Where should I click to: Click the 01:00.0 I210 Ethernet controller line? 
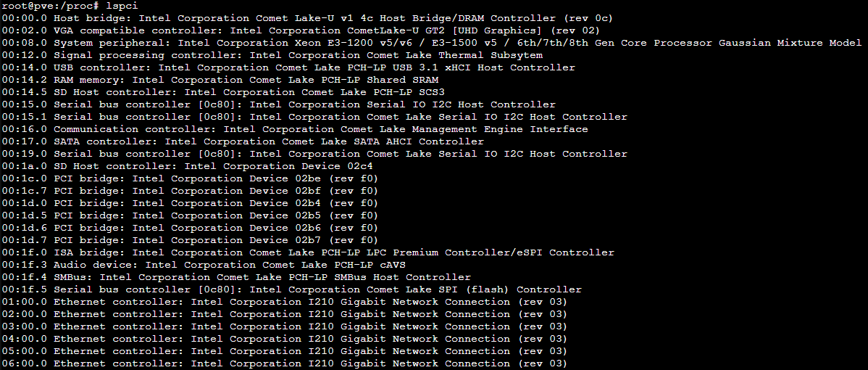pyautogui.click(x=285, y=301)
